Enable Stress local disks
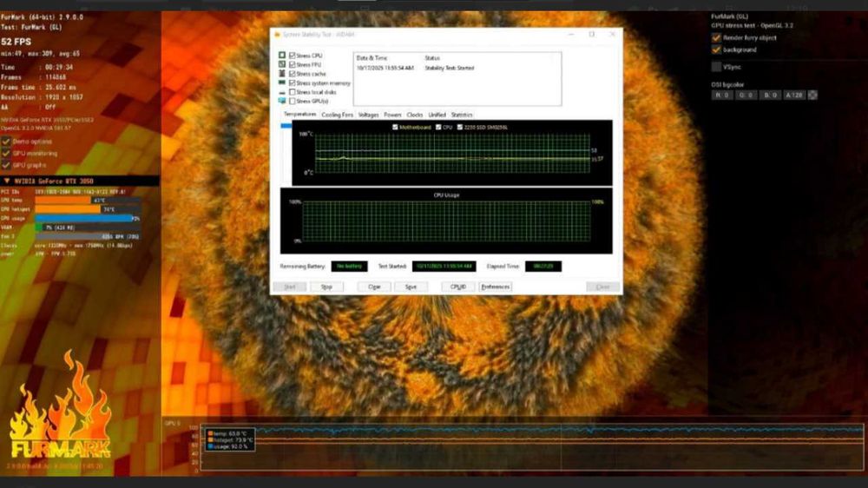The image size is (868, 488). (x=293, y=92)
